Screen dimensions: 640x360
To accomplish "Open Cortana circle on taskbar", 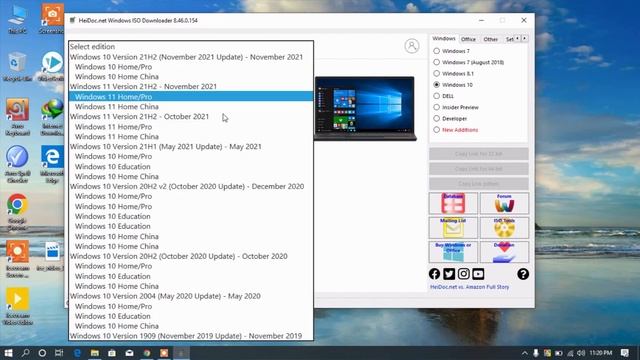I will [x=42, y=353].
